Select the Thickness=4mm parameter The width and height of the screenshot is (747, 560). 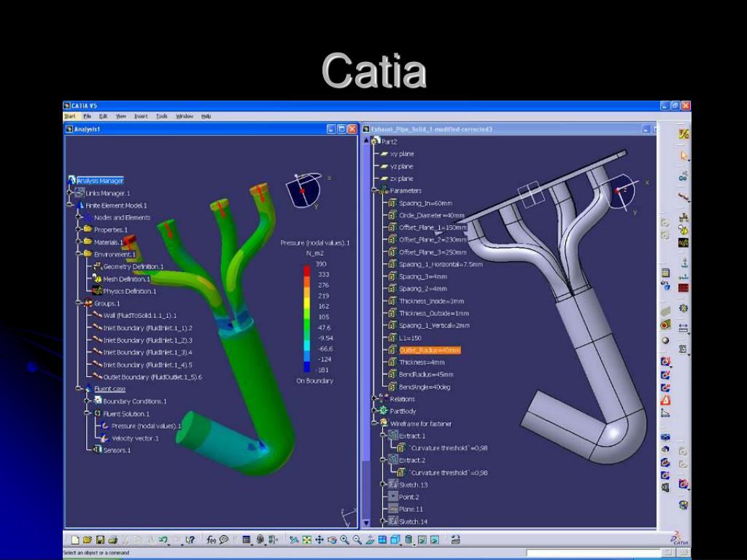tap(422, 362)
